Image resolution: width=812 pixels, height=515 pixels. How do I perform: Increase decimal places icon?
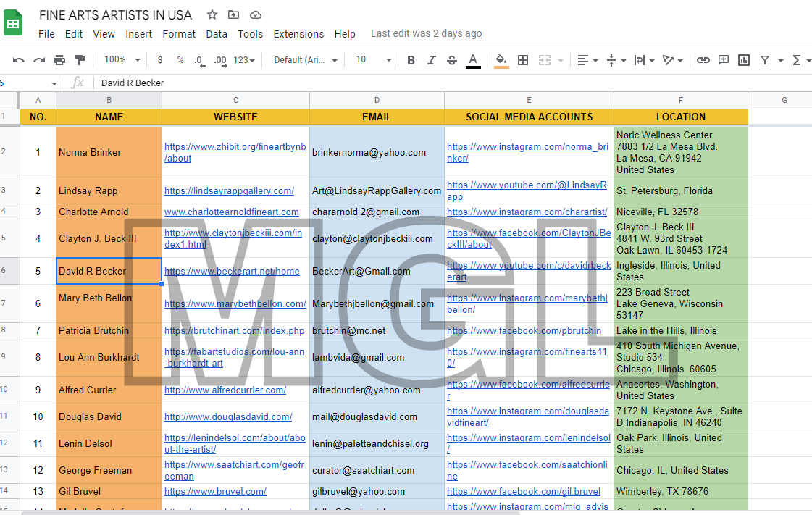(x=220, y=61)
